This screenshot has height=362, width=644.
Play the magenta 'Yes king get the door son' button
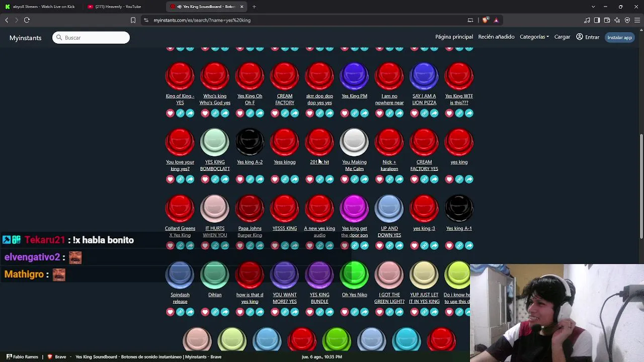click(354, 209)
